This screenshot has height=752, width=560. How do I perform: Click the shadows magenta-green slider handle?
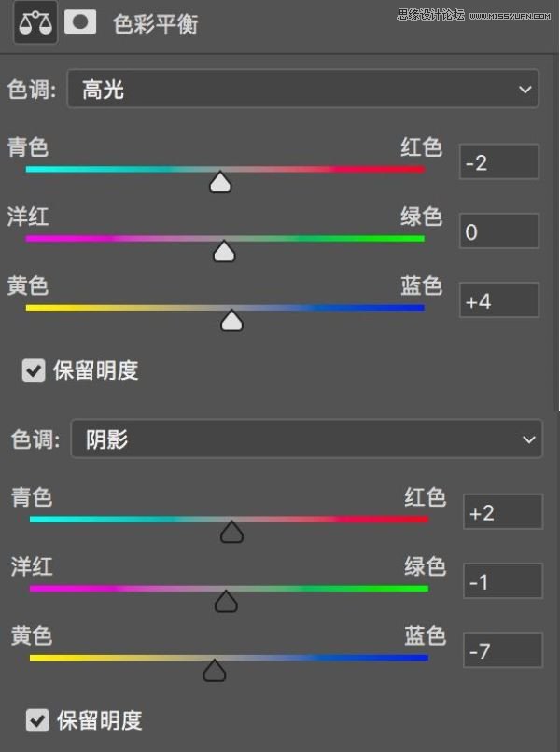click(x=225, y=602)
